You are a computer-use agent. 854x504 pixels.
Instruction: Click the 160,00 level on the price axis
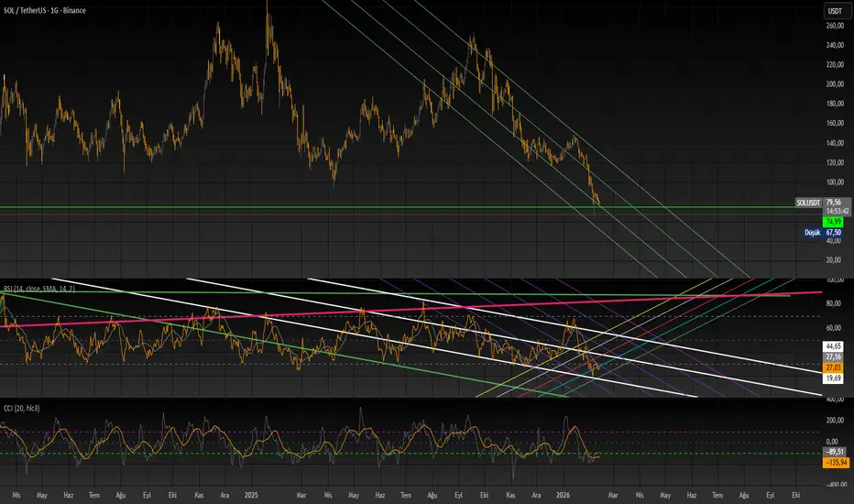[x=834, y=124]
